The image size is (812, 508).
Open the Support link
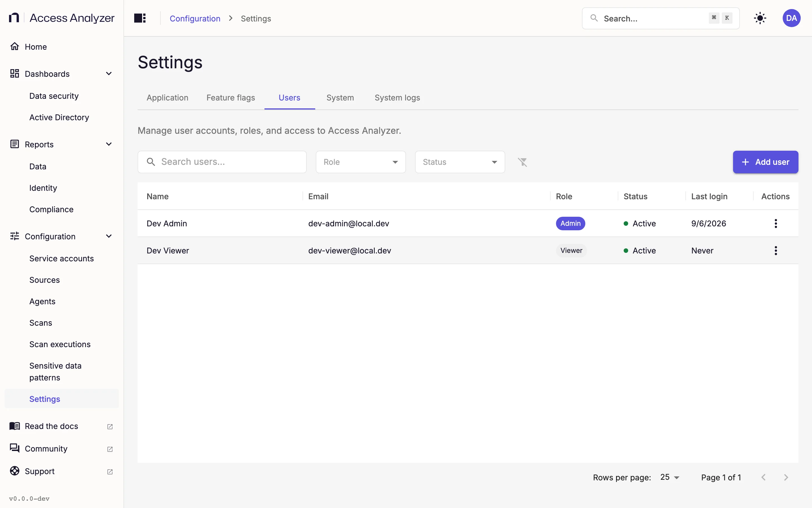point(62,471)
